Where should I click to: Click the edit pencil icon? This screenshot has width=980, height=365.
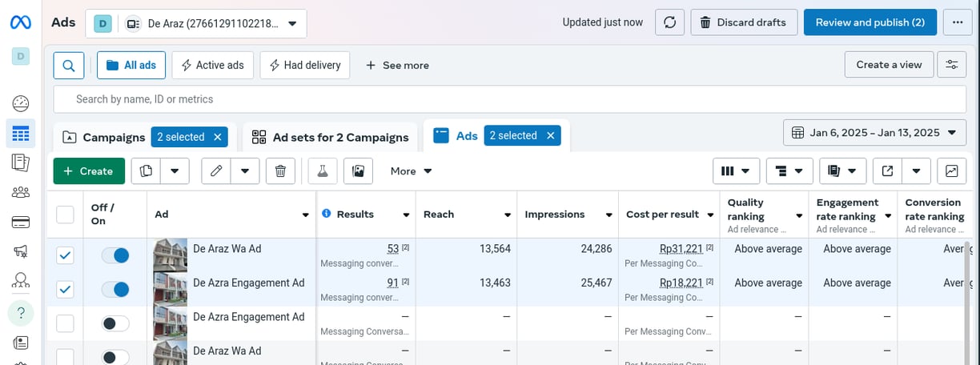click(216, 170)
